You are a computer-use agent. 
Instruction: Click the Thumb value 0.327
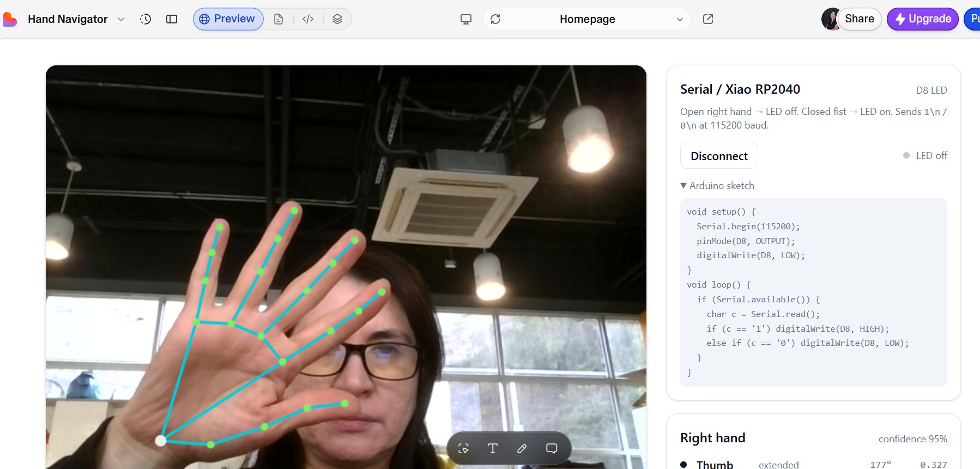(x=933, y=465)
